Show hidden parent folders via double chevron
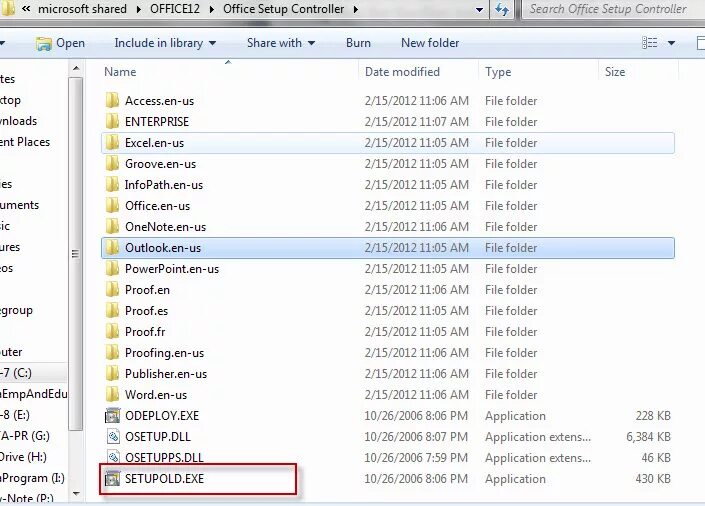The image size is (705, 506). [26, 9]
